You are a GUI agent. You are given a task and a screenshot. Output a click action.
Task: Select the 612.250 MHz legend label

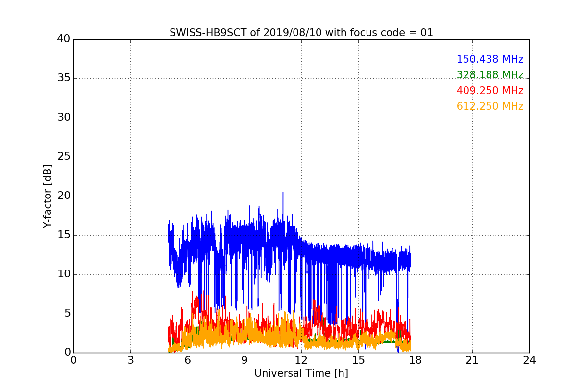click(490, 106)
